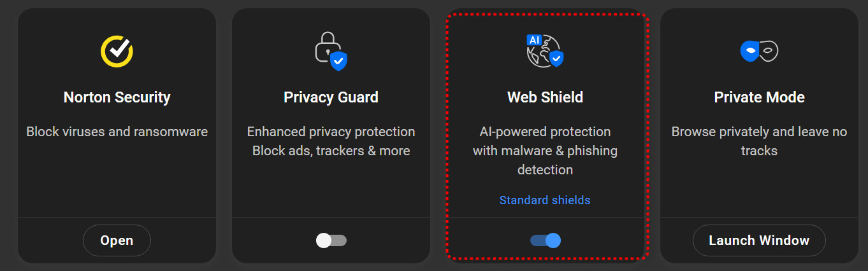Click blue shield badge on Privacy Guard padlock

click(x=338, y=61)
